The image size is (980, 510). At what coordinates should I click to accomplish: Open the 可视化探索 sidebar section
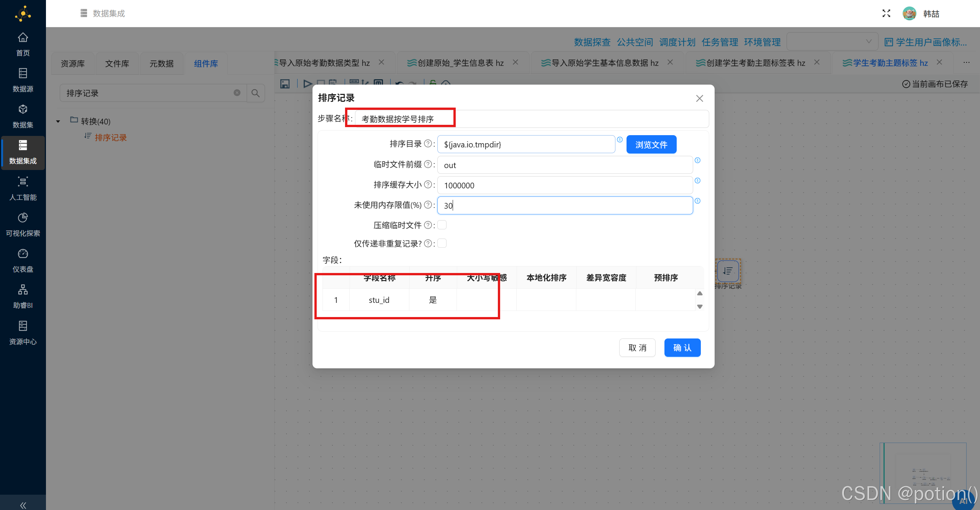click(23, 225)
